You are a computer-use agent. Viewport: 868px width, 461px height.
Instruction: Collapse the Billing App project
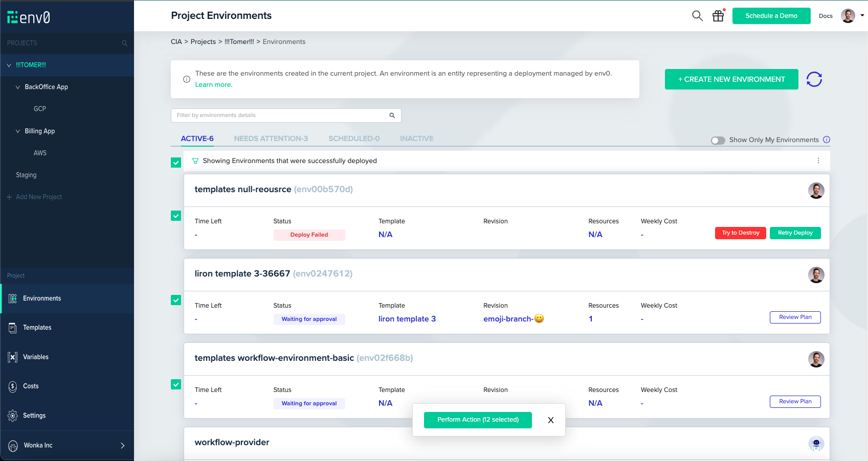pos(18,131)
